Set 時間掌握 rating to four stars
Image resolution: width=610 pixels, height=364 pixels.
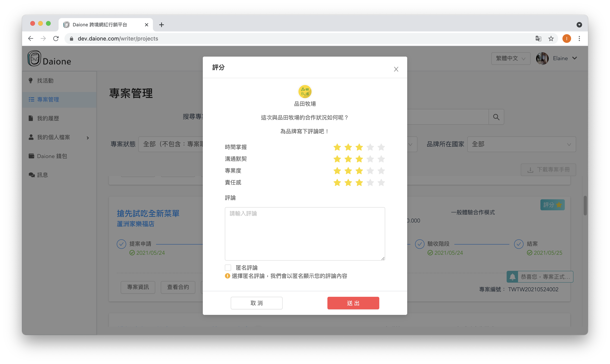pyautogui.click(x=370, y=147)
